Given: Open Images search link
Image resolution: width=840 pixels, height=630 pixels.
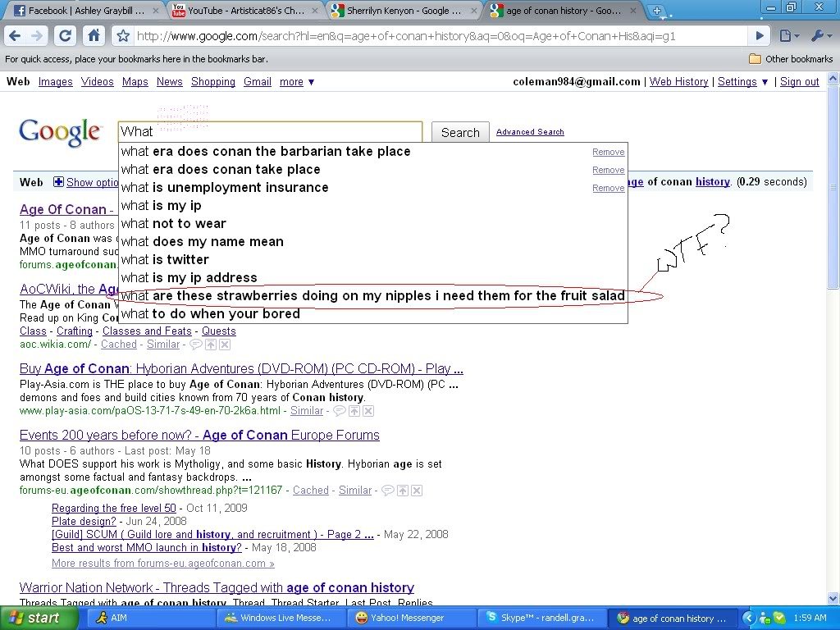Looking at the screenshot, I should 55,81.
